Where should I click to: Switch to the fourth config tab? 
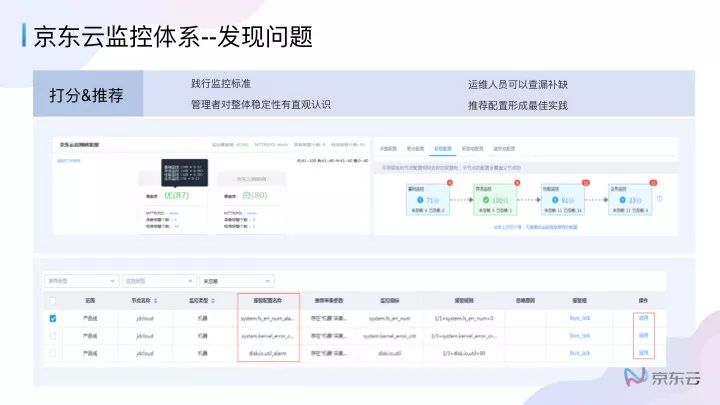click(x=472, y=149)
